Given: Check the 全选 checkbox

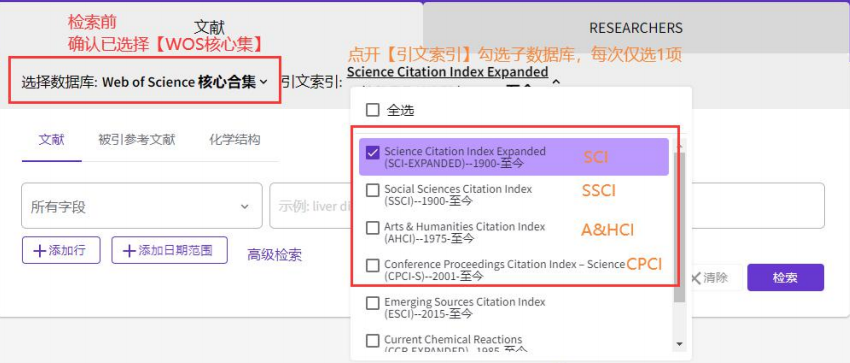Looking at the screenshot, I should (x=372, y=111).
